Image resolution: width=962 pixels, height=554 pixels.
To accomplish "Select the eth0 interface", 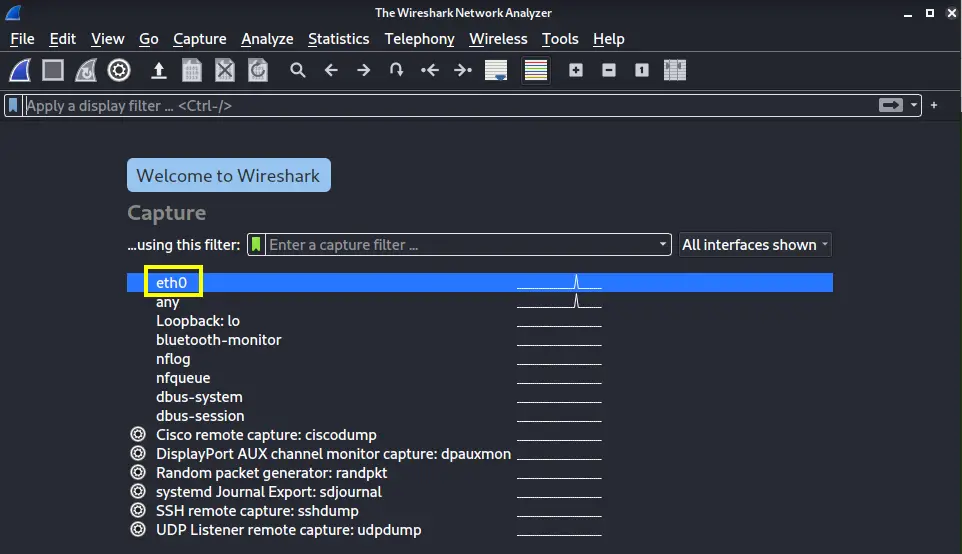I will pyautogui.click(x=480, y=282).
